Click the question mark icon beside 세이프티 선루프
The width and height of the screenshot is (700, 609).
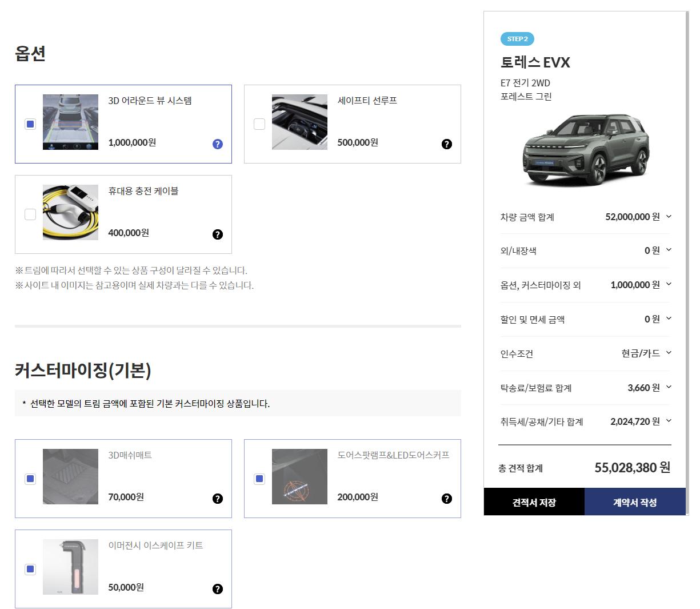(x=446, y=144)
